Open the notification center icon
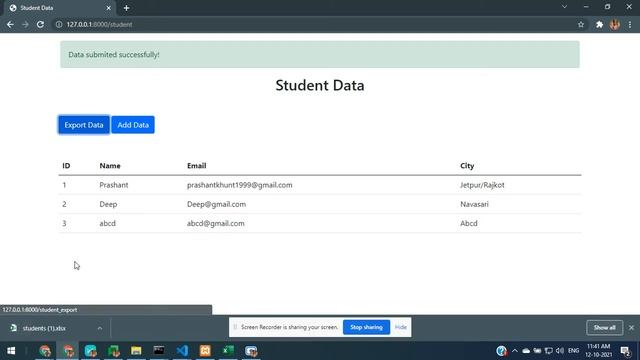The image size is (640, 360). tap(626, 351)
